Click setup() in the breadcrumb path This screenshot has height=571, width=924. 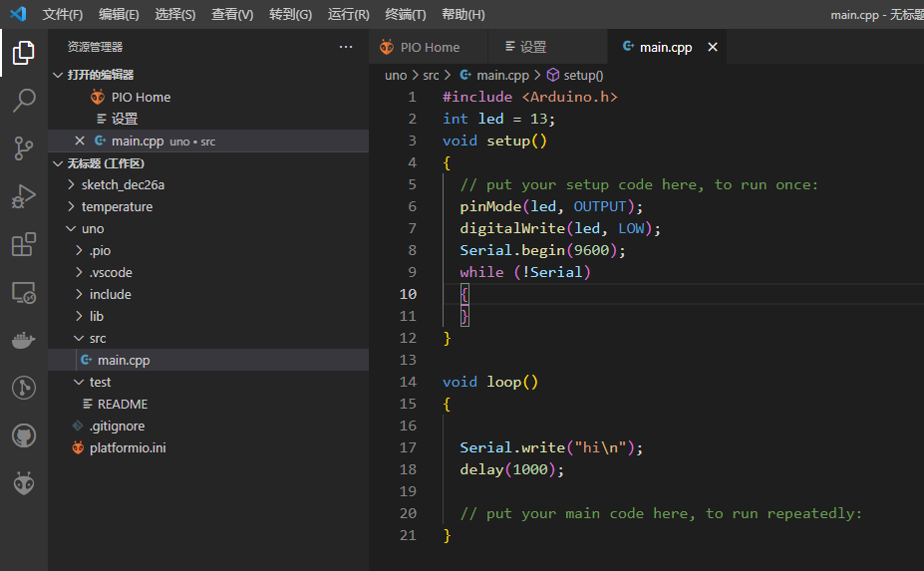pos(583,76)
